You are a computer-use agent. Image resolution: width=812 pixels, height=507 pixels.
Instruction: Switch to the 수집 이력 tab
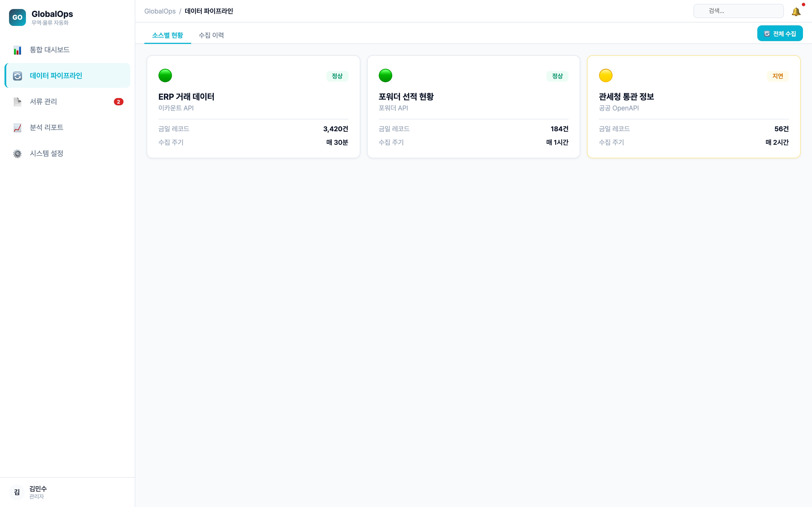tap(211, 35)
